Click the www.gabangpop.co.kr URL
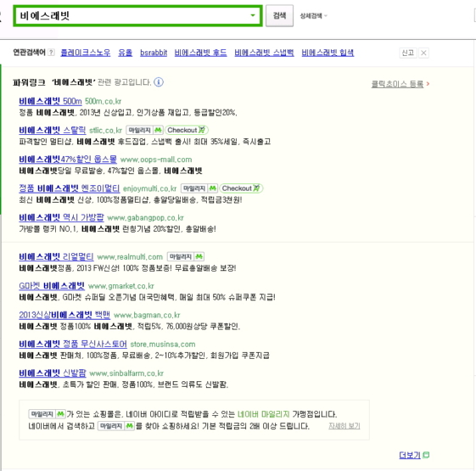 coord(145,218)
